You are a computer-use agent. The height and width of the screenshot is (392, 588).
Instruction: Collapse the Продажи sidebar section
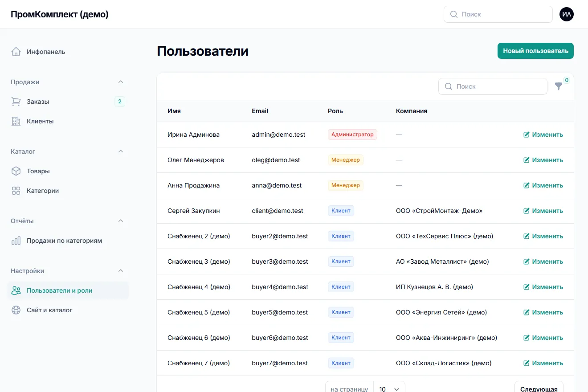point(120,82)
